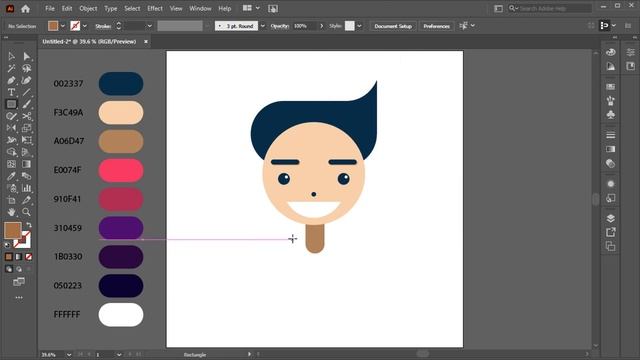Pick the Line Segment tool

pyautogui.click(x=27, y=92)
